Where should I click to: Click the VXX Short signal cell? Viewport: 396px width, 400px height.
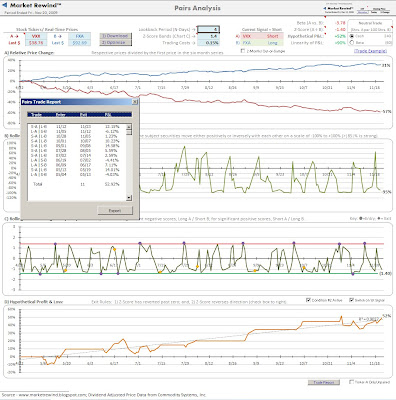(x=262, y=36)
